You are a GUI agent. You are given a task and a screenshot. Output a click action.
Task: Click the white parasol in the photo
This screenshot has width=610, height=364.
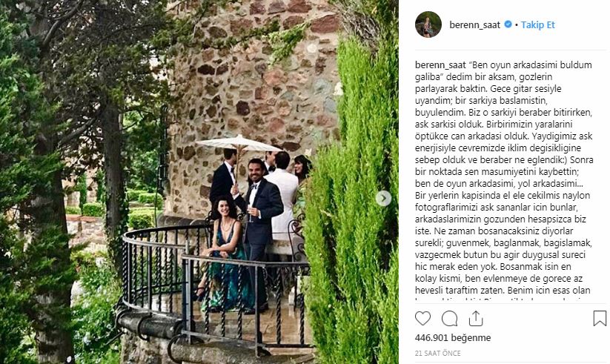point(238,144)
